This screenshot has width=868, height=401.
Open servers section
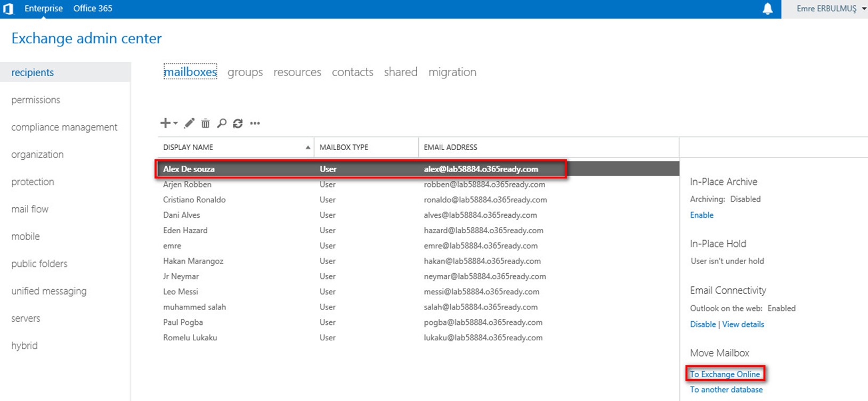pos(26,318)
